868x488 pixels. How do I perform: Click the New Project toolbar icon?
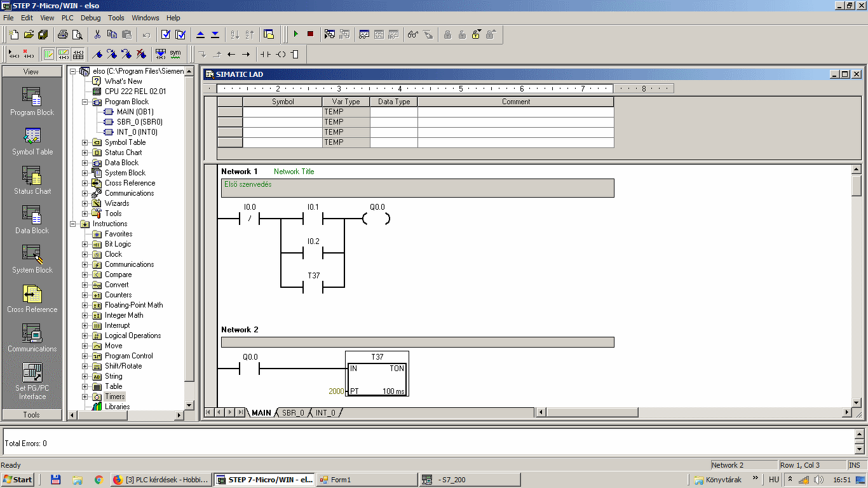point(14,34)
